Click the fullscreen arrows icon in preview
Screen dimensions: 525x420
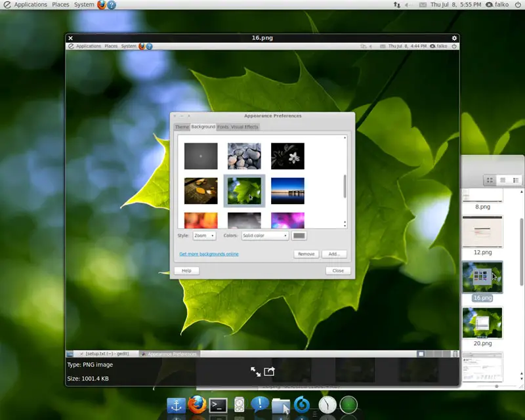coord(255,371)
